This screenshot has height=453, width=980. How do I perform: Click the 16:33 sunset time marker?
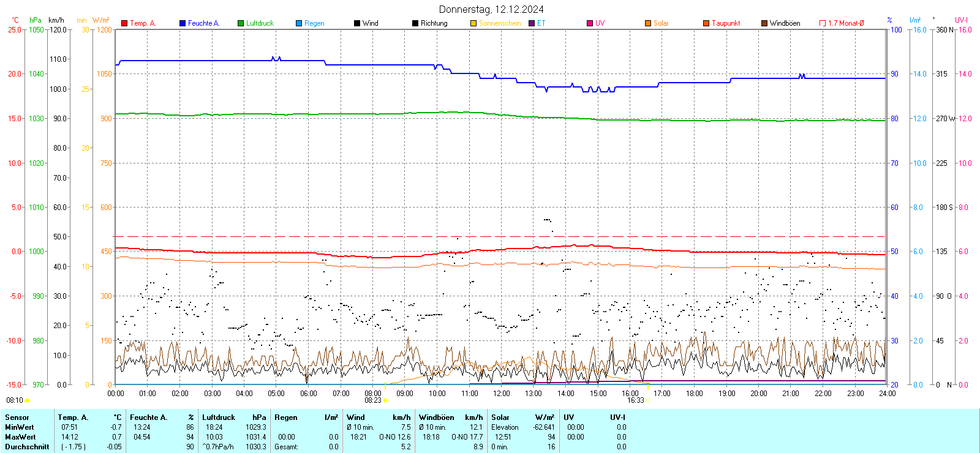[x=635, y=400]
